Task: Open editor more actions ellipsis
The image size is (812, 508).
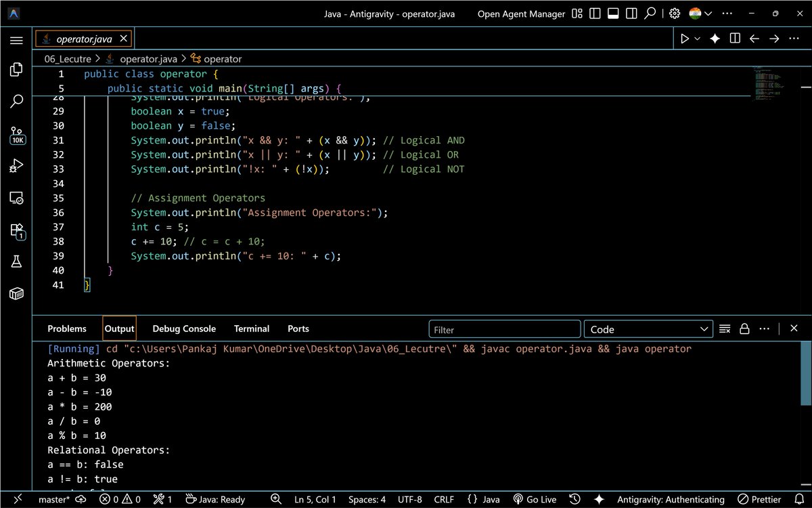Action: tap(794, 39)
